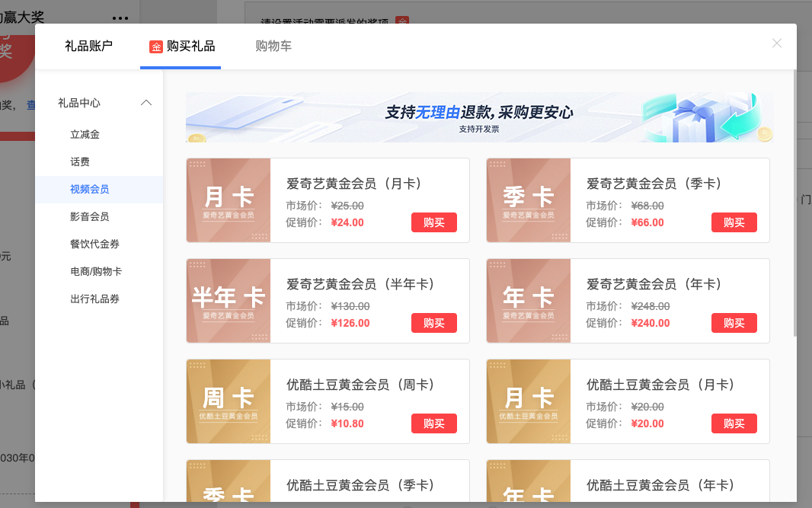This screenshot has height=508, width=812.
Task: Select the 购买礼品 tab
Action: tap(181, 46)
